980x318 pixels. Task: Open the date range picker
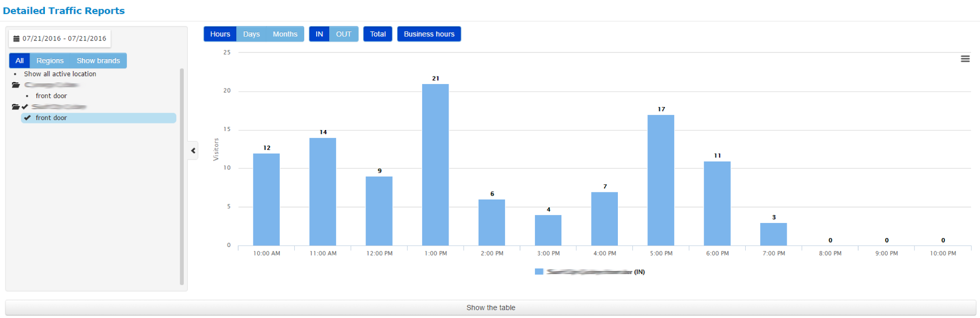pos(64,38)
